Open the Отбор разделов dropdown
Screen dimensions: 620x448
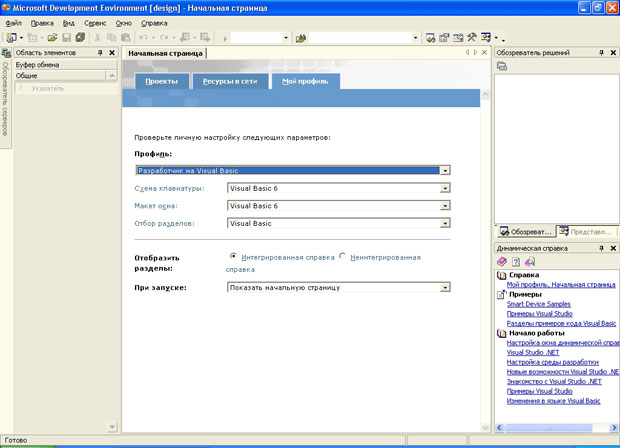coord(445,223)
